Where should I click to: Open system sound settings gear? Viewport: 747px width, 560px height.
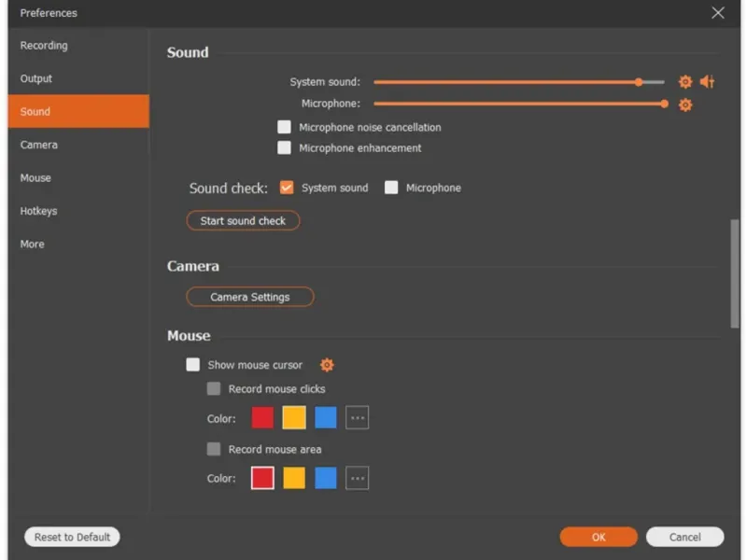[x=685, y=82]
